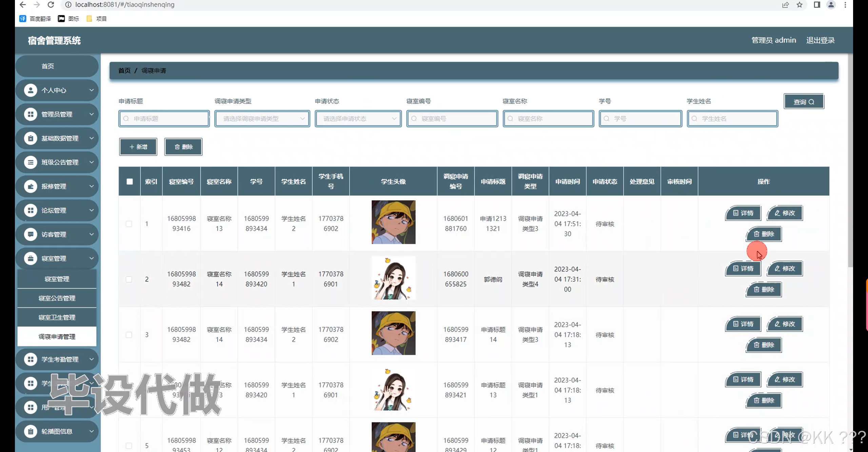Click the 报修管理 sidebar icon

pyautogui.click(x=31, y=186)
